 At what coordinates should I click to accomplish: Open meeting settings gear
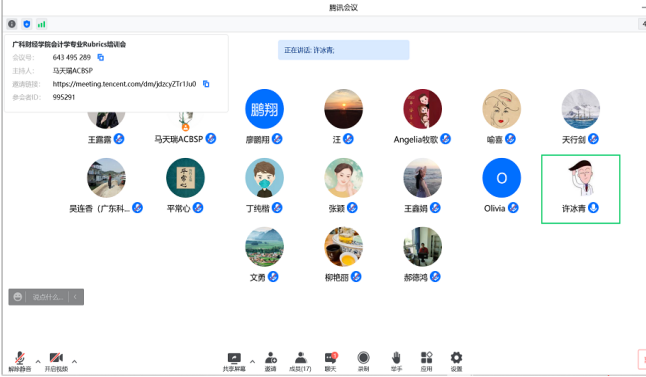456,361
